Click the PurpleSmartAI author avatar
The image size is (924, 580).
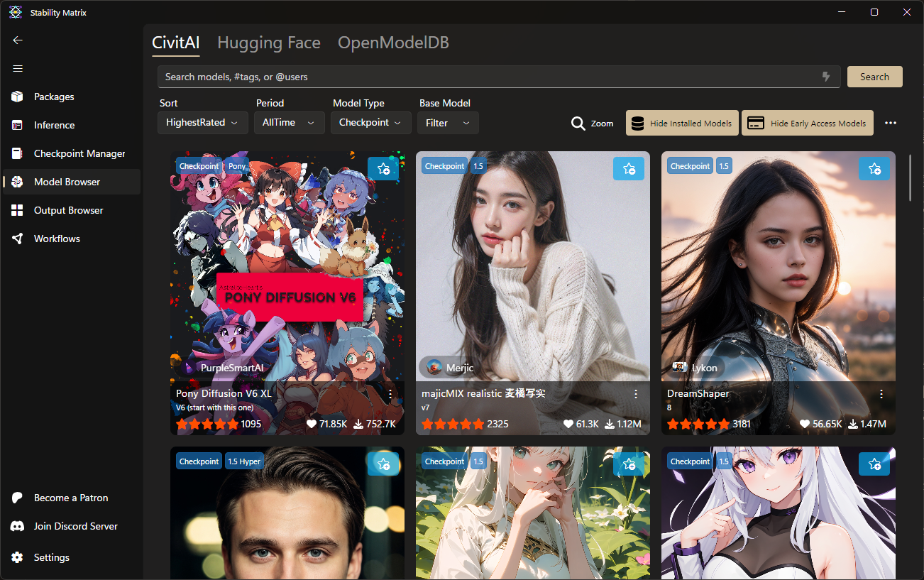(x=187, y=368)
